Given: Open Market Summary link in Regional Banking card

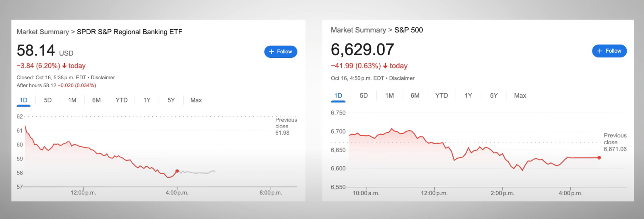Looking at the screenshot, I should 43,32.
